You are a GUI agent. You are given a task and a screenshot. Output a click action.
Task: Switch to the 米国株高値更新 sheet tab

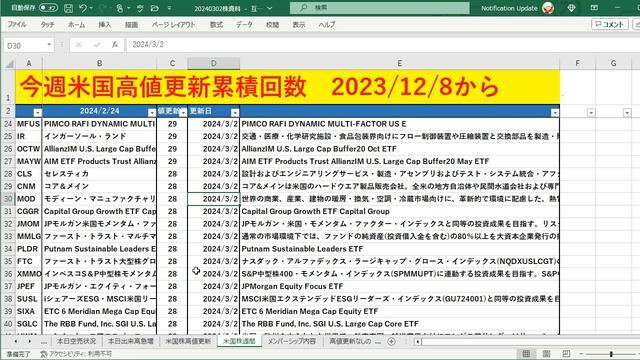(x=188, y=341)
